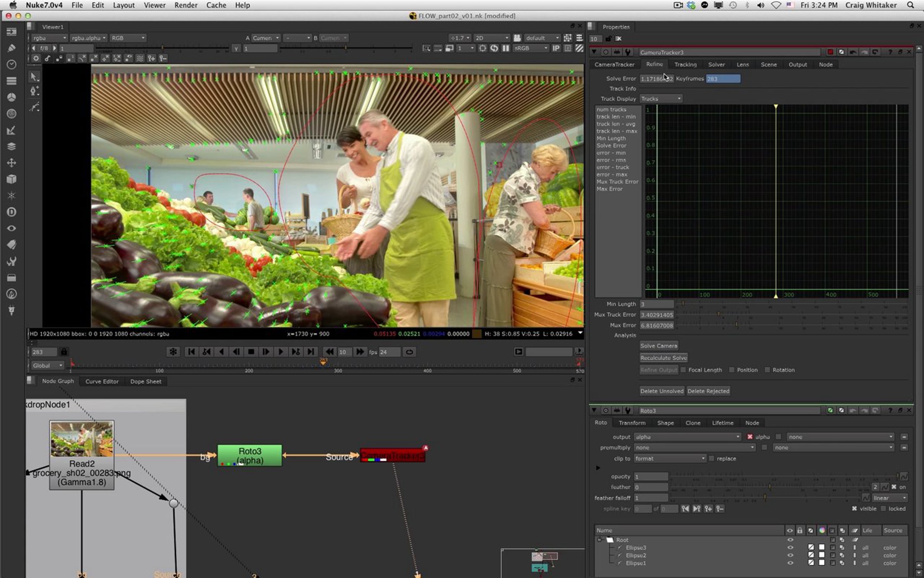Click the Keyframes value field
Image resolution: width=924 pixels, height=578 pixels.
723,79
